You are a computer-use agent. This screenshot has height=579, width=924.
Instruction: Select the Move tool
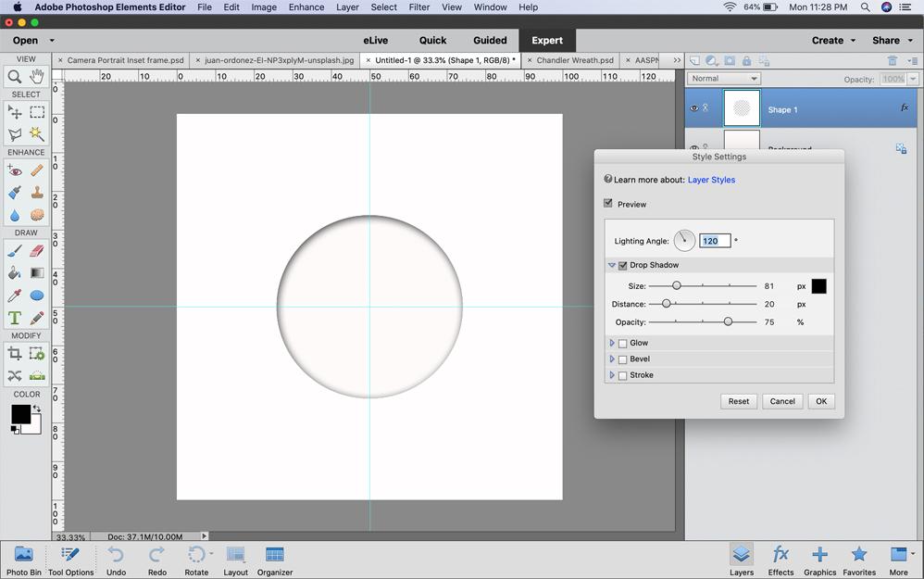15,112
